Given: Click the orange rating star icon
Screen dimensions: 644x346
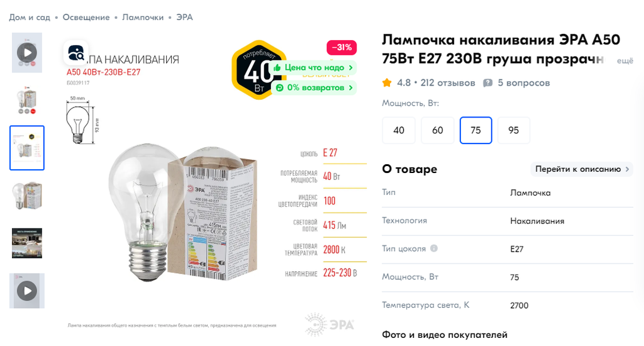Looking at the screenshot, I should pyautogui.click(x=387, y=82).
